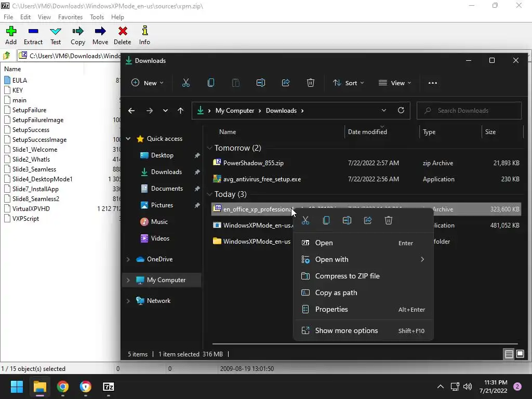532x399 pixels.
Task: Click the Explorer forward arrow
Action: pos(149,111)
